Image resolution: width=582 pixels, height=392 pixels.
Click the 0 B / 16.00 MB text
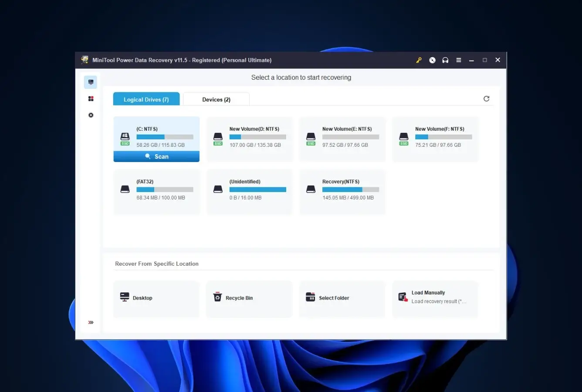point(245,198)
